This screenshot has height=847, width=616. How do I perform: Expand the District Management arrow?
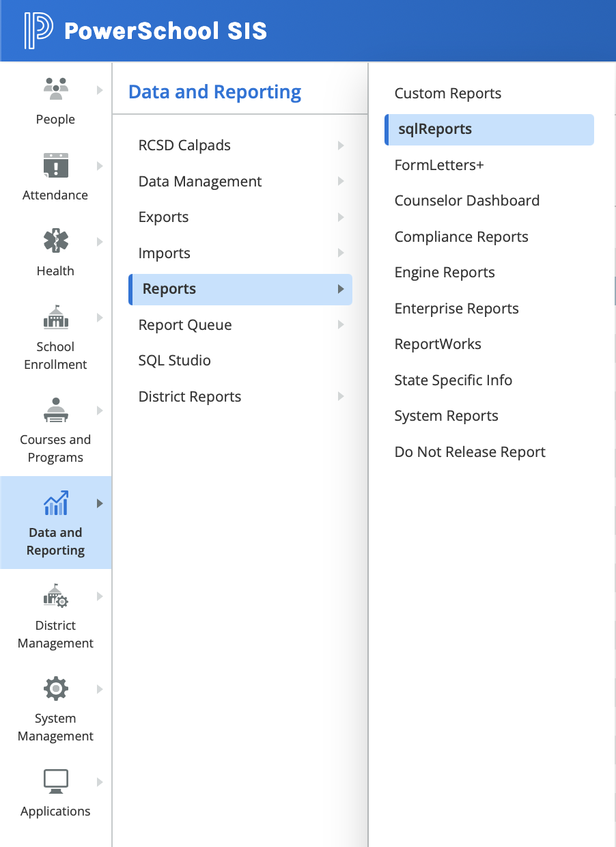coord(100,596)
